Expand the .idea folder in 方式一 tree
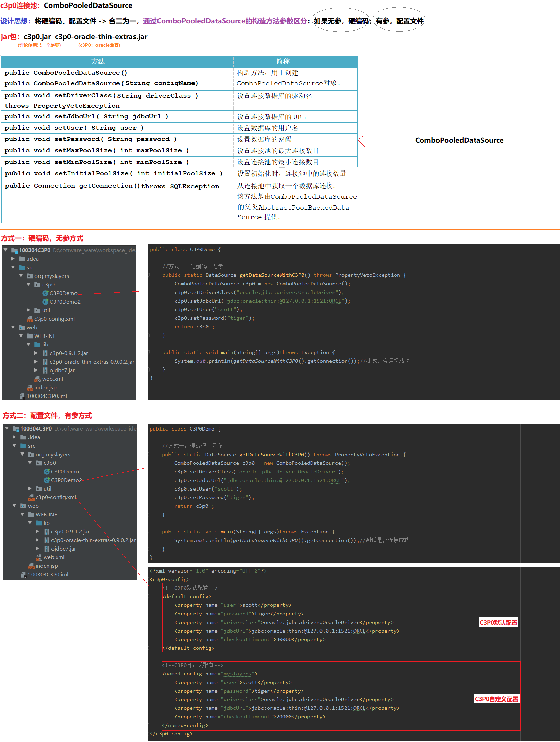Screen dimensions: 560x742 13,259
